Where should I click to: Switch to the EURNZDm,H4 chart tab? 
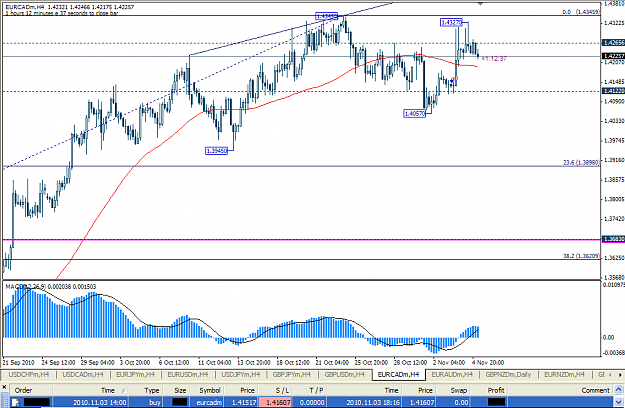coord(564,375)
